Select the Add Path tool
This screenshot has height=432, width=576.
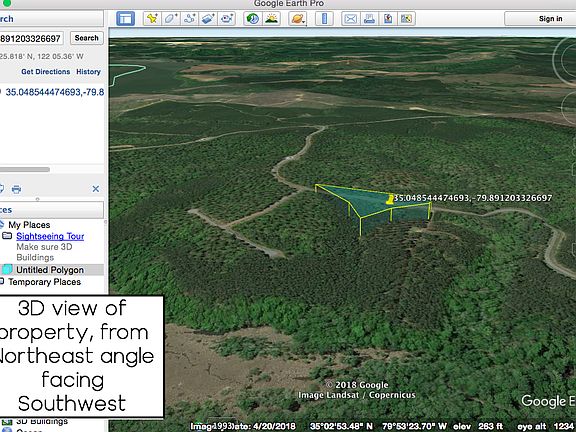[189, 18]
